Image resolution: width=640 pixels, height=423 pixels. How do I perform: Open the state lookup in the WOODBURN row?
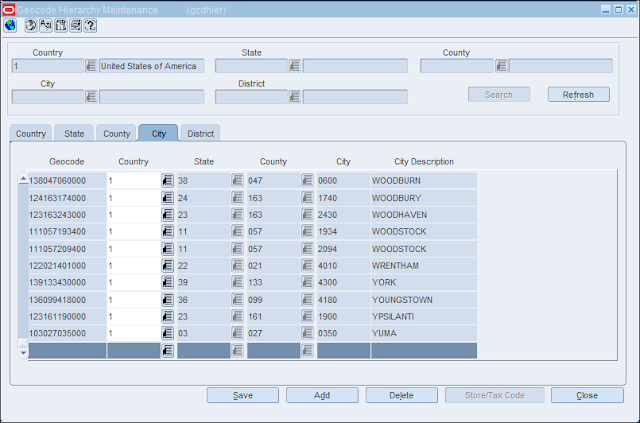237,180
